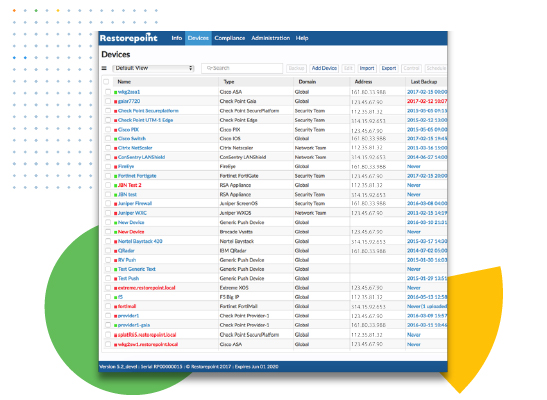The width and height of the screenshot is (547, 400).
Task: Click the Add Device button
Action: [324, 68]
